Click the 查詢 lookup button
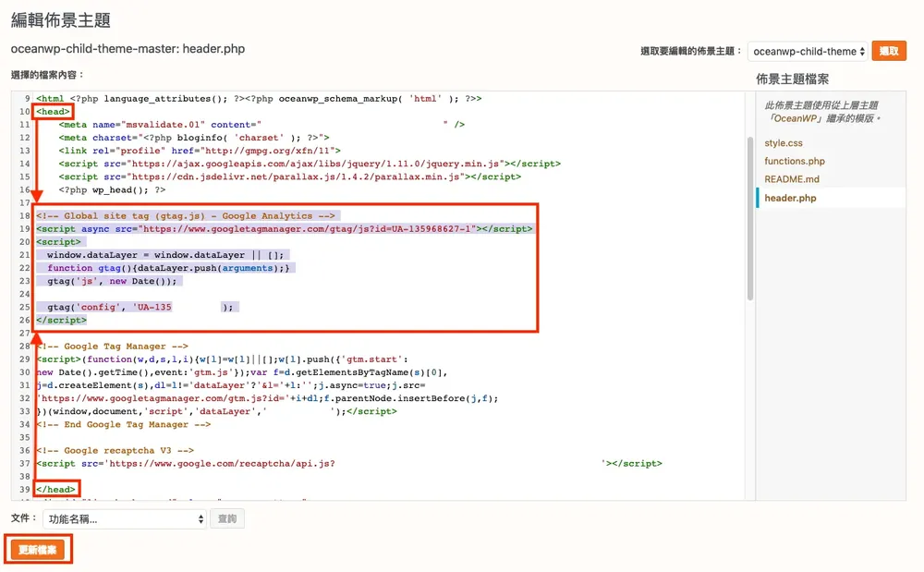 (227, 519)
